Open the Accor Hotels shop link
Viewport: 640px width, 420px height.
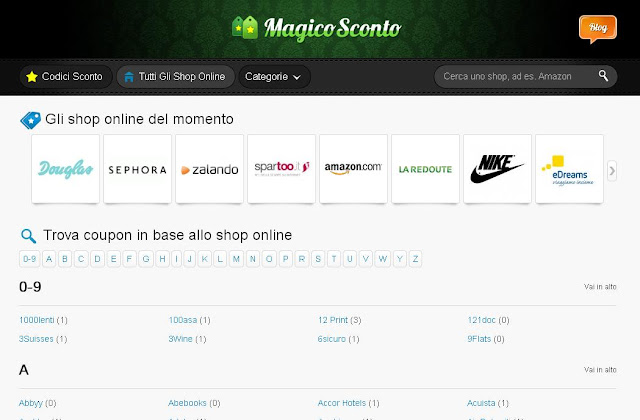[x=342, y=403]
